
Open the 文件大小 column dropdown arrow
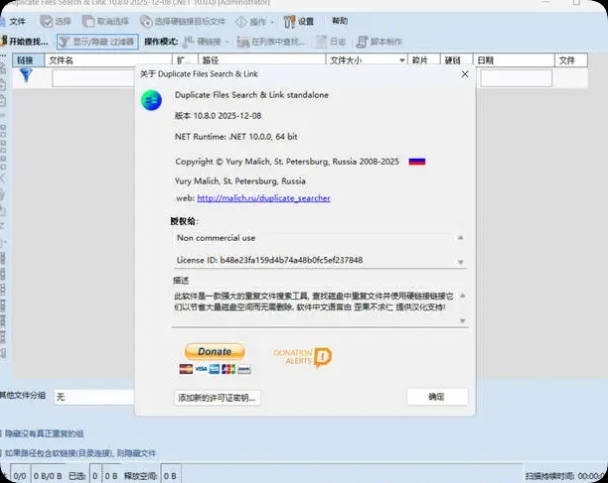pos(402,60)
